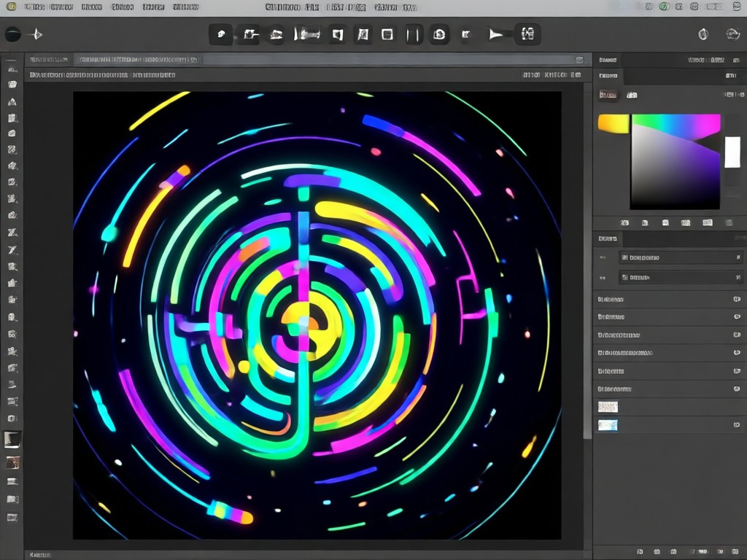The height and width of the screenshot is (560, 747).
Task: Select the four-point sparkle icon beside the black circle
Action: click(36, 34)
